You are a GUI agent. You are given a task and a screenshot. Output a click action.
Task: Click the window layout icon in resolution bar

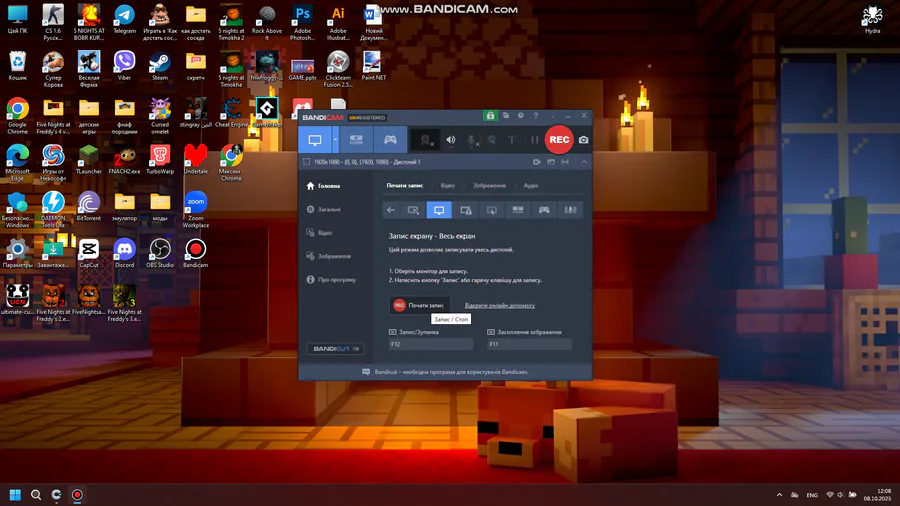[x=551, y=162]
